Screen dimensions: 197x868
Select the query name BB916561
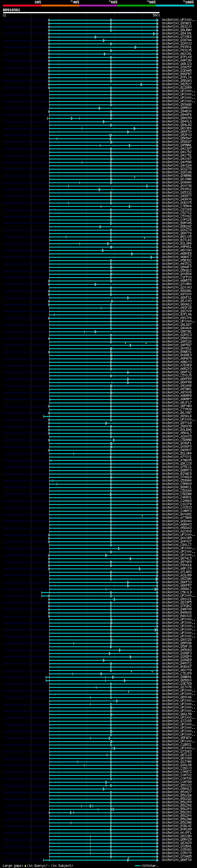tap(11, 10)
